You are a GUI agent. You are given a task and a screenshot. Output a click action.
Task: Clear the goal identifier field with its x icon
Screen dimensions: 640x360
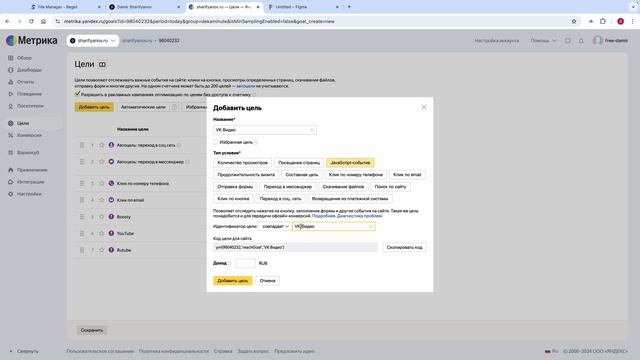click(x=371, y=226)
